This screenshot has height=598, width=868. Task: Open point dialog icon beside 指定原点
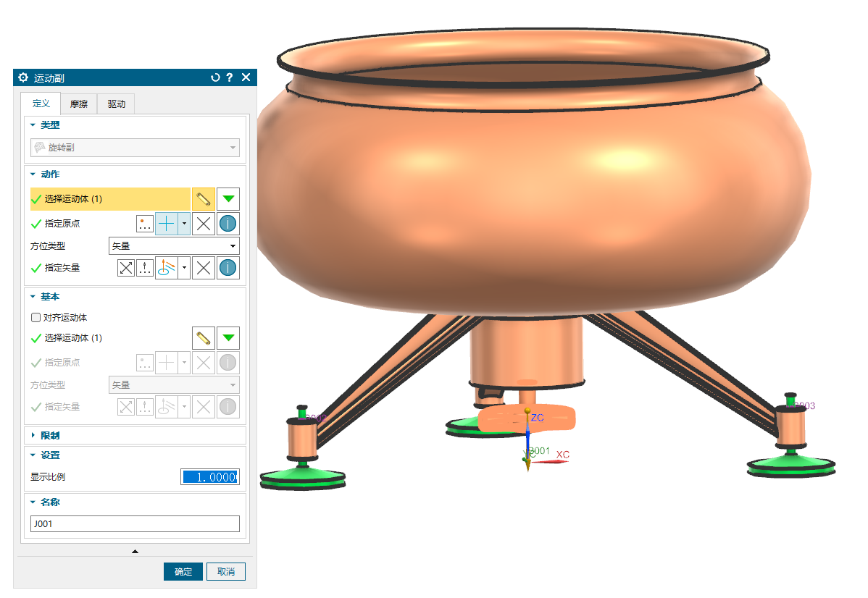click(x=145, y=224)
